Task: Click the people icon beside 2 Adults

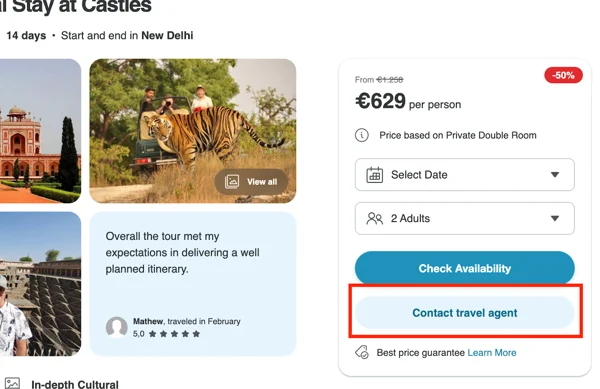Action: coord(374,218)
